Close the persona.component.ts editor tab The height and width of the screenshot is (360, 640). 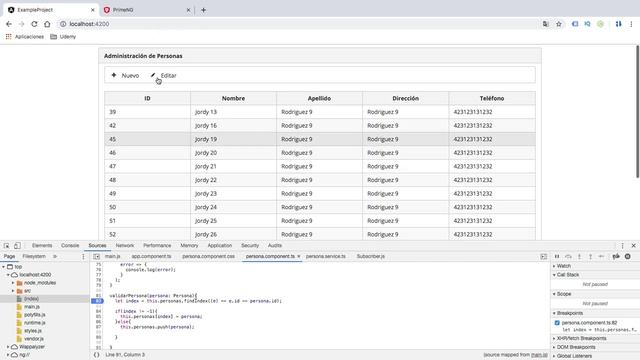pos(299,256)
